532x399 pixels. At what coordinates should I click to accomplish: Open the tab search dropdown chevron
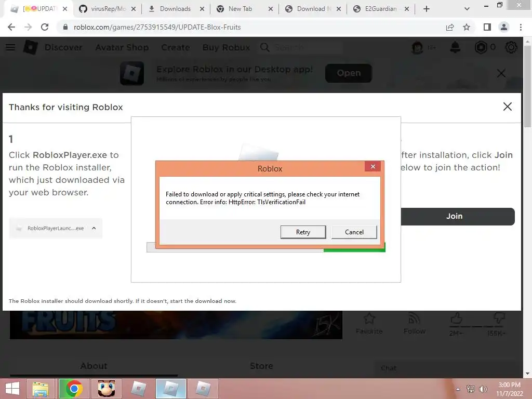[x=467, y=9]
